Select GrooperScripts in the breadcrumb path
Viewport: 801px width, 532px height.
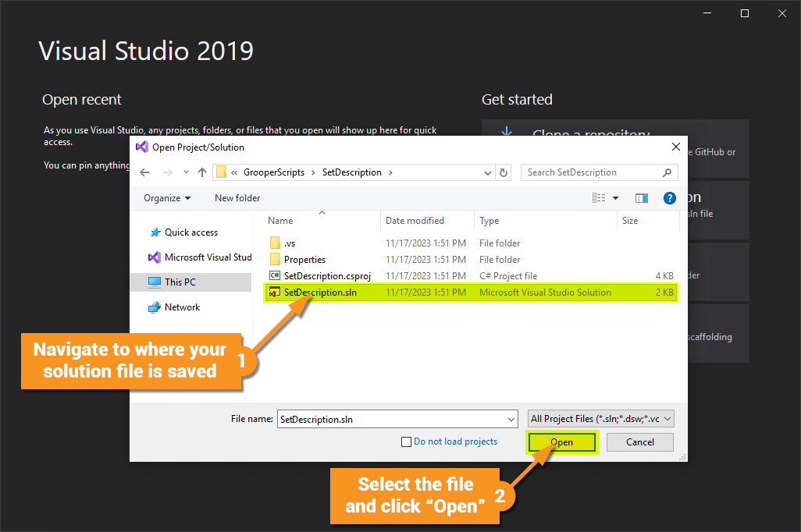point(274,172)
